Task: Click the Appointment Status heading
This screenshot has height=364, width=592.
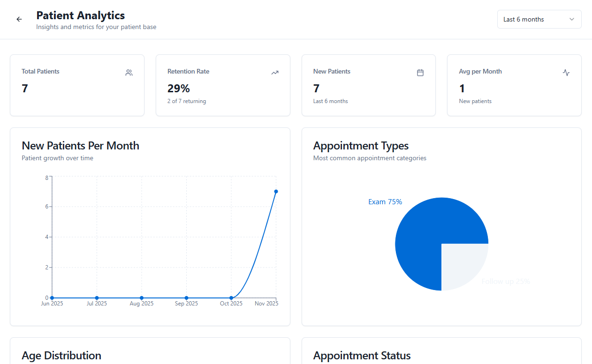Action: 362,356
